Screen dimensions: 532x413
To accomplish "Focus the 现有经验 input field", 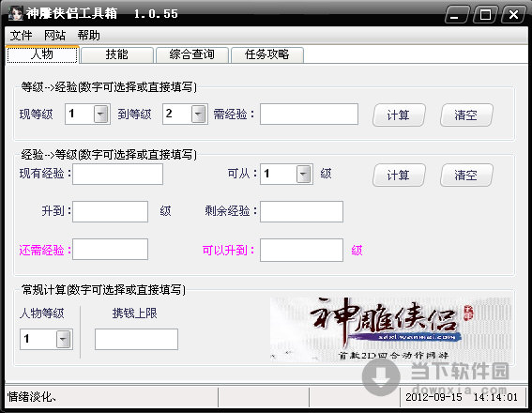I will click(x=117, y=175).
